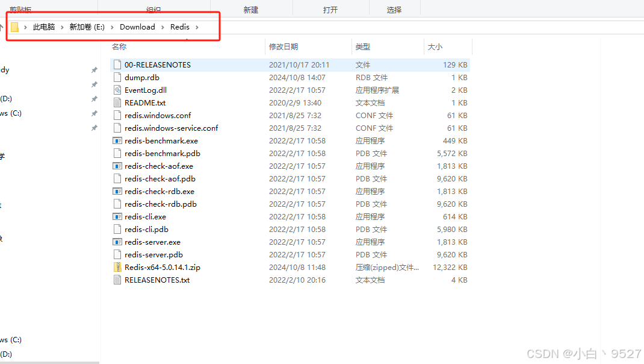This screenshot has width=644, height=364.
Task: Select the redis.windows-service.conf file name
Action: [172, 128]
